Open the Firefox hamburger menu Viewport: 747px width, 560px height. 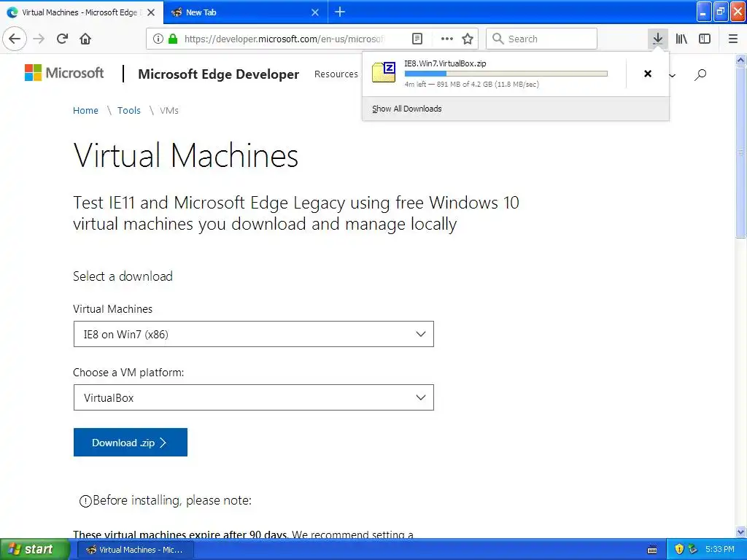pos(733,39)
